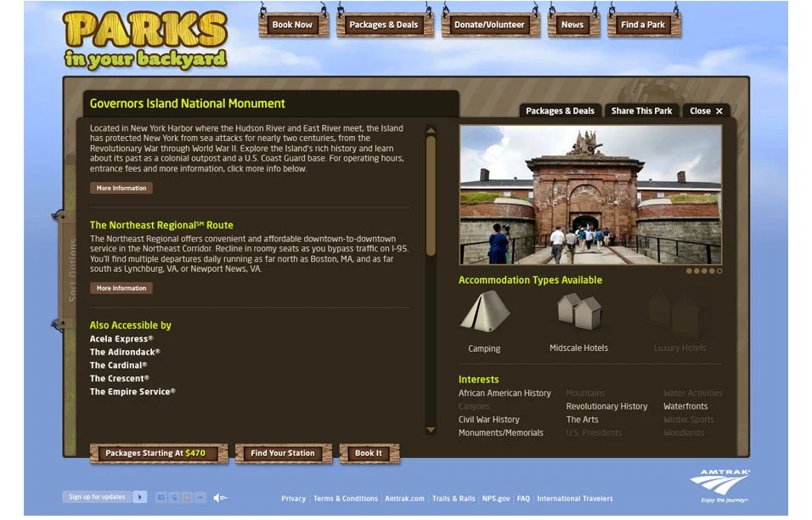Open The Empire Service route link

point(133,392)
